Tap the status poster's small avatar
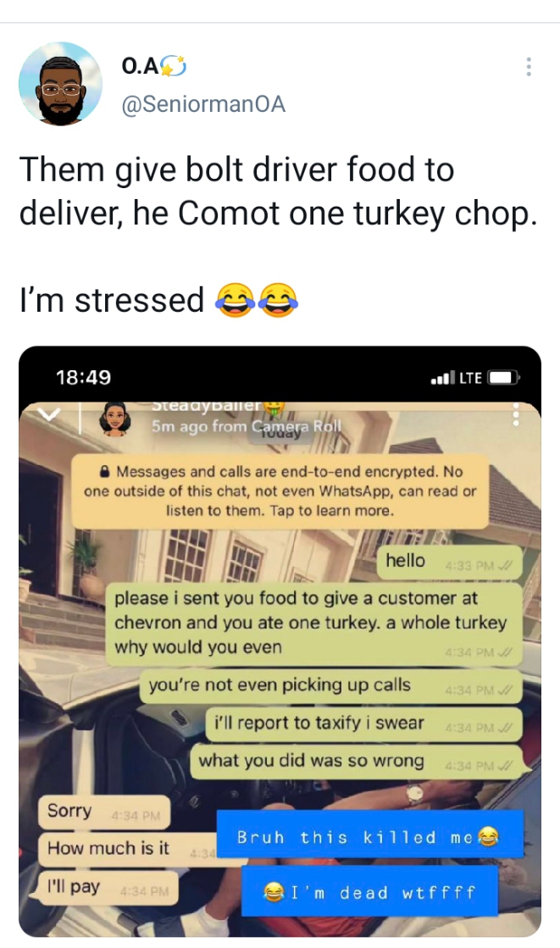 tap(115, 419)
